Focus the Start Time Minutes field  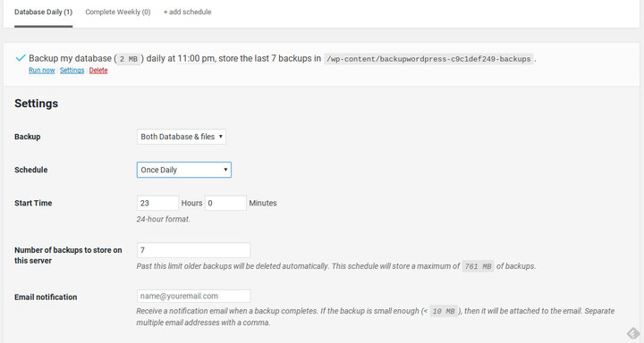pyautogui.click(x=225, y=203)
